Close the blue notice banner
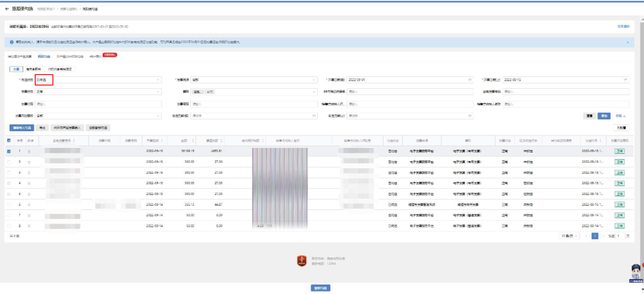This screenshot has width=644, height=294. pyautogui.click(x=627, y=42)
